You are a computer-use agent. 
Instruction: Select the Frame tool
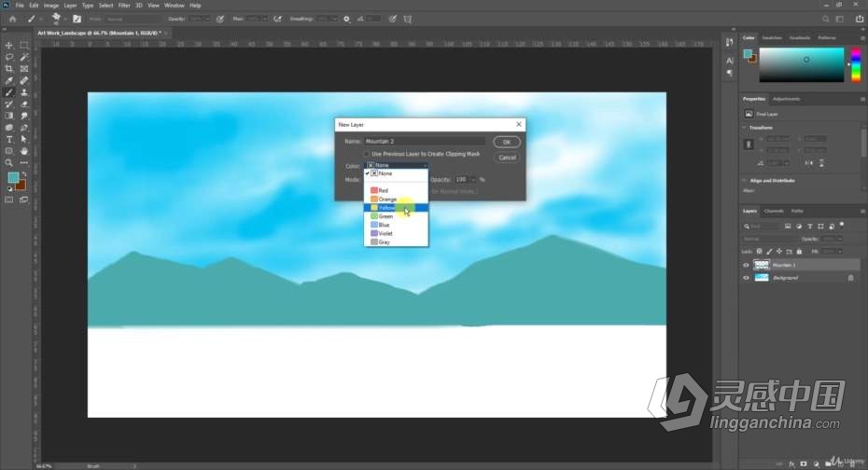click(x=24, y=69)
